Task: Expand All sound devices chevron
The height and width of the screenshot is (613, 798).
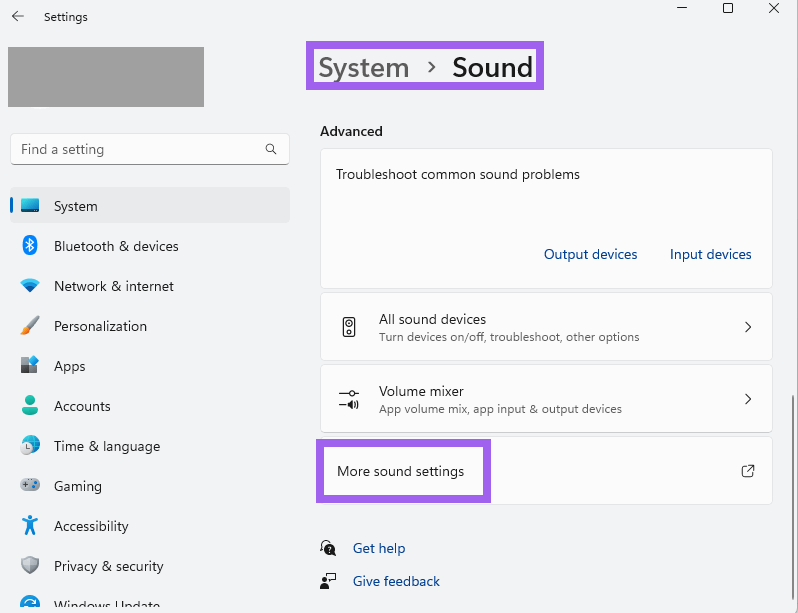Action: 747,327
